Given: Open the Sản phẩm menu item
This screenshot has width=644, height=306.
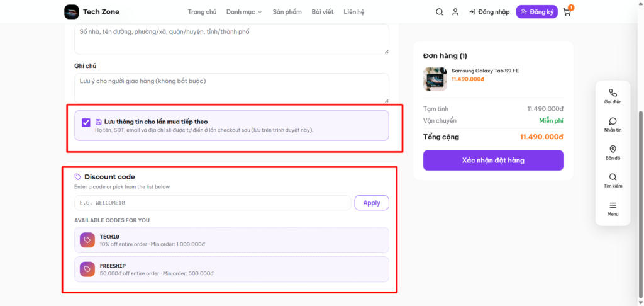Looking at the screenshot, I should pos(287,12).
